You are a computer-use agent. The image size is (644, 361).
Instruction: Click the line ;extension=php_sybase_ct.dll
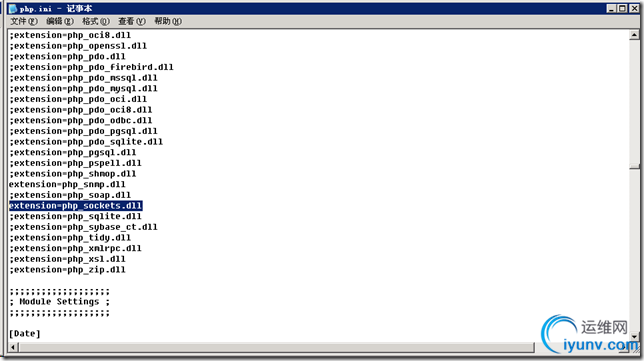[x=83, y=227]
